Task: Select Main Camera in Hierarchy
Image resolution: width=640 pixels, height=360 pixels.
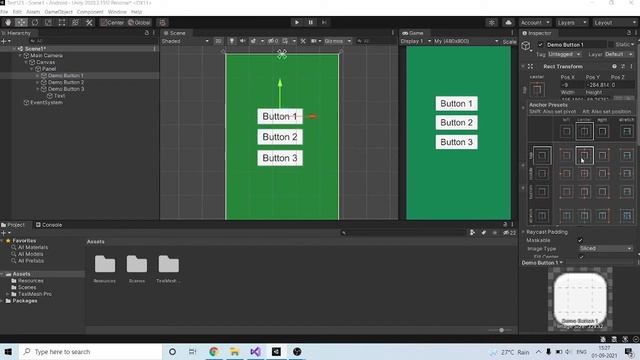Action: tap(46, 56)
